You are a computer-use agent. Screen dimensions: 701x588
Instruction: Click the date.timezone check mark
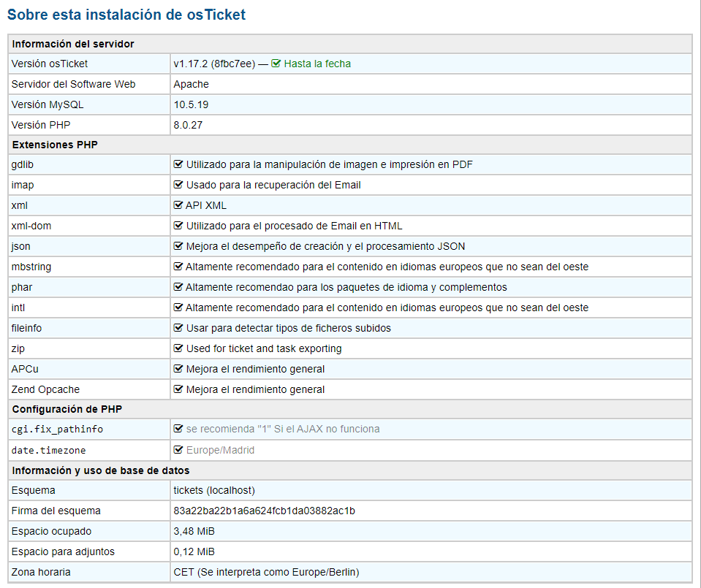178,450
